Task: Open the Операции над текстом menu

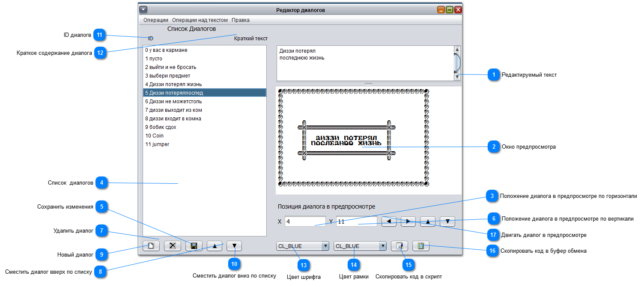Action: pyautogui.click(x=200, y=20)
